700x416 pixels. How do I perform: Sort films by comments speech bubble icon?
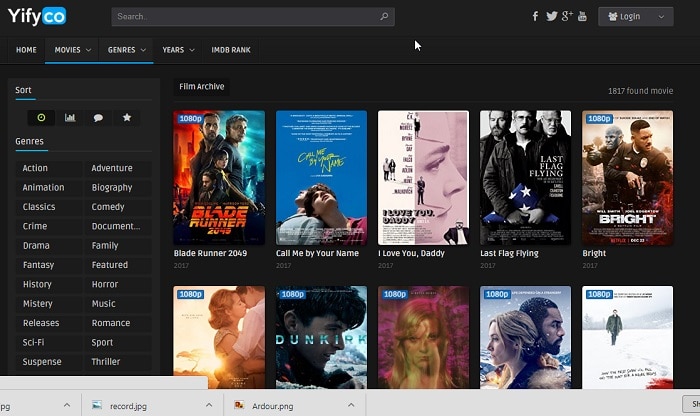pyautogui.click(x=98, y=117)
